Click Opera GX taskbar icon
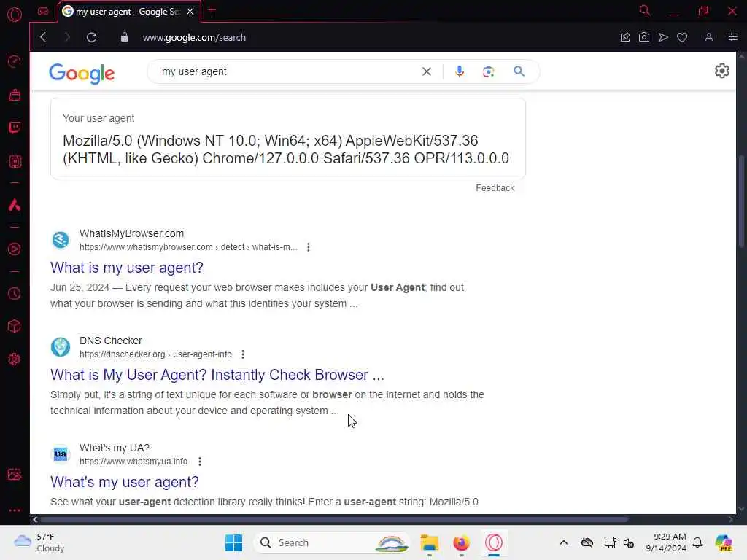The image size is (747, 560). (x=494, y=542)
